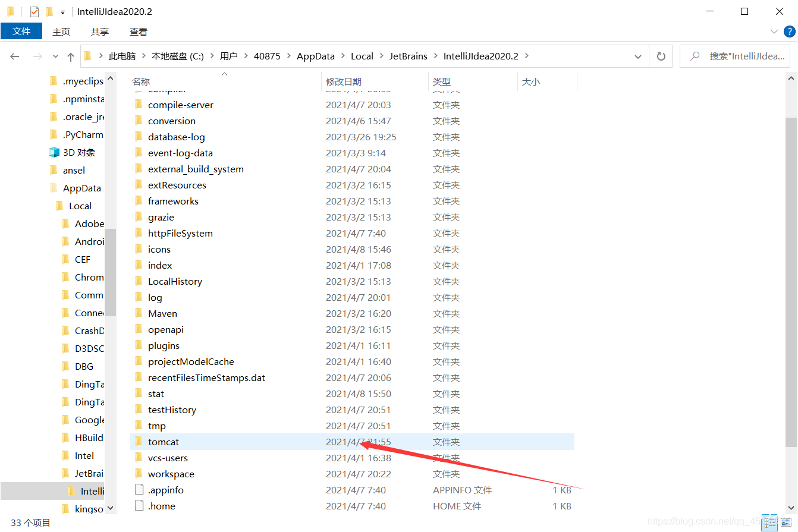Navigate to 此电脑 in the breadcrumb

(x=122, y=56)
